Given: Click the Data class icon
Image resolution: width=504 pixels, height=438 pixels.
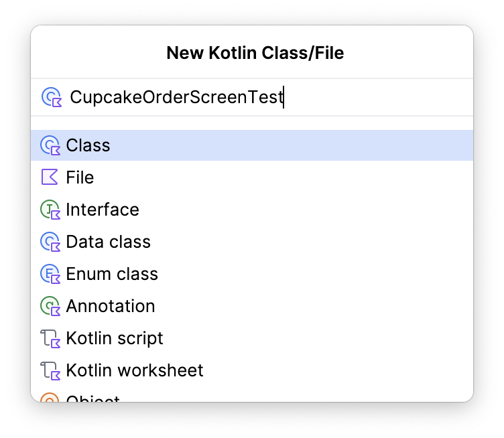Looking at the screenshot, I should [50, 242].
